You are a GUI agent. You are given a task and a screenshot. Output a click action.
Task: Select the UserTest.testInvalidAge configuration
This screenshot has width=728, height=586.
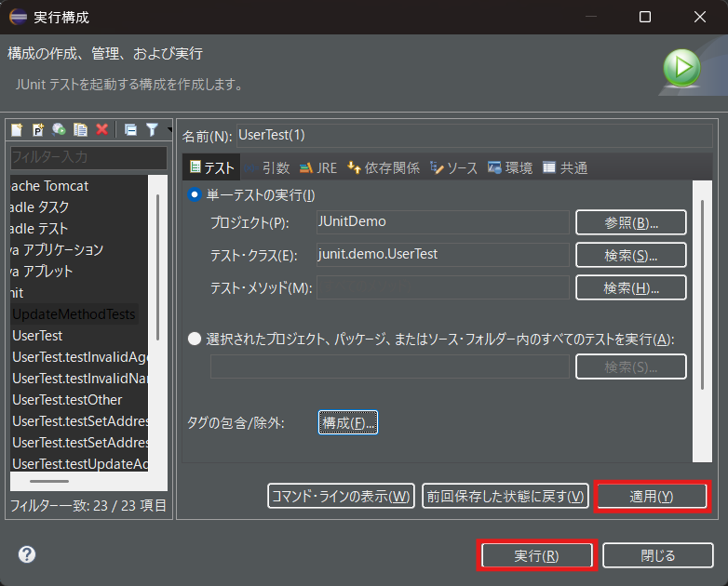[x=80, y=357]
